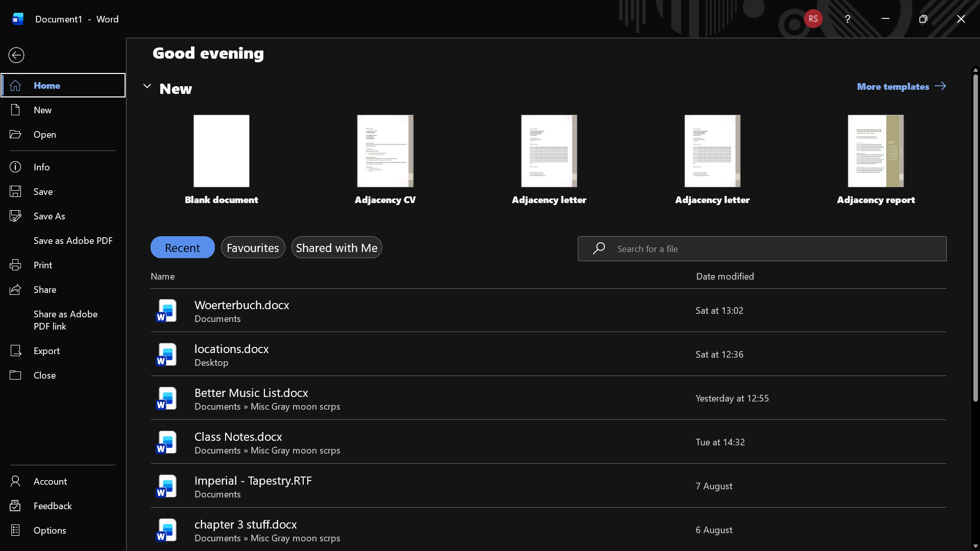Click the help question mark icon

(847, 19)
